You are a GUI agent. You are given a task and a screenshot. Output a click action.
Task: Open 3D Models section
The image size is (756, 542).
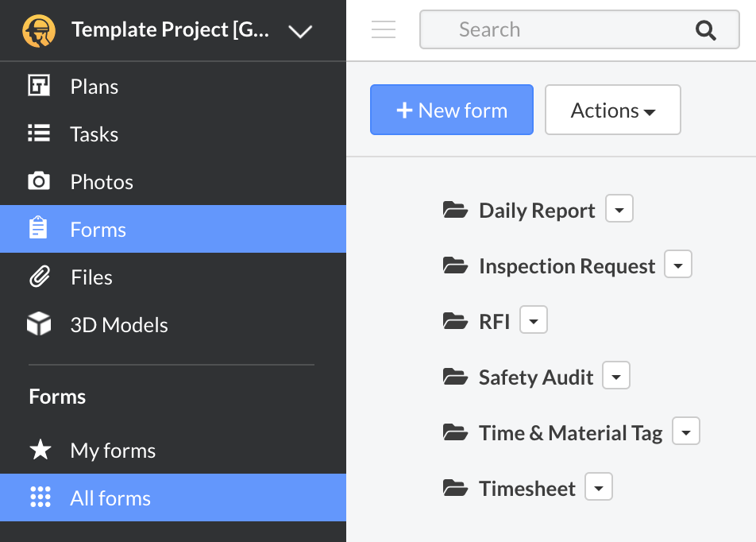click(119, 325)
